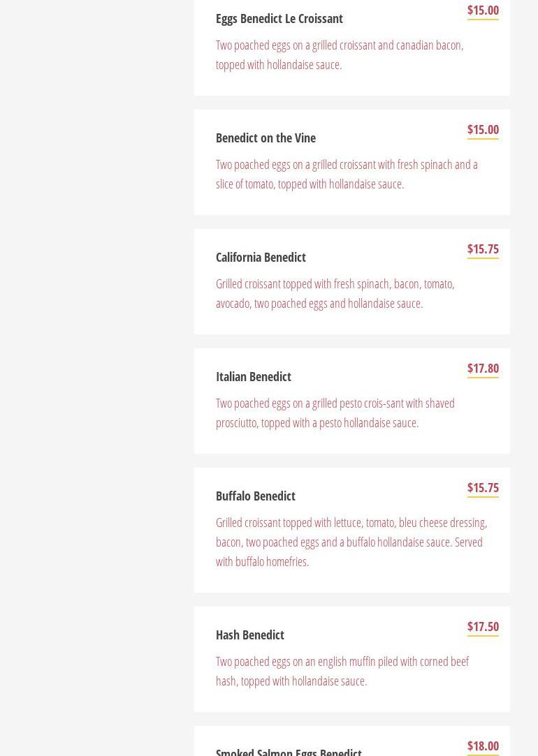Viewport: 538px width, 756px height.
Task: Open the Smoked Salmon Eggs Benedict item
Action: pos(289,751)
